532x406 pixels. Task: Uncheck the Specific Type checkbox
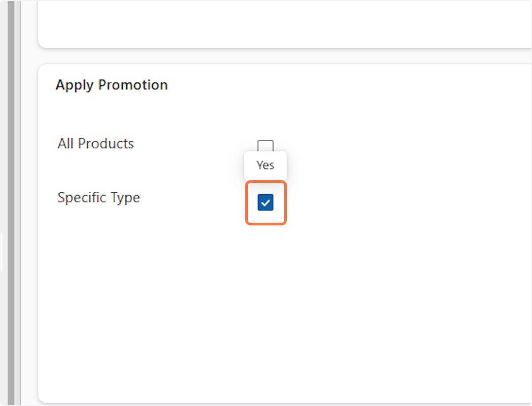(266, 203)
